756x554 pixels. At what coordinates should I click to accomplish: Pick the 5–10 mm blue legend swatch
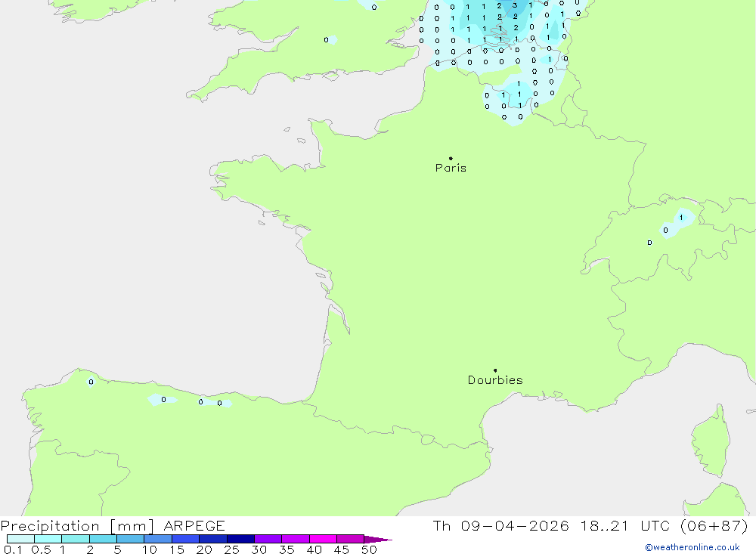pyautogui.click(x=130, y=540)
